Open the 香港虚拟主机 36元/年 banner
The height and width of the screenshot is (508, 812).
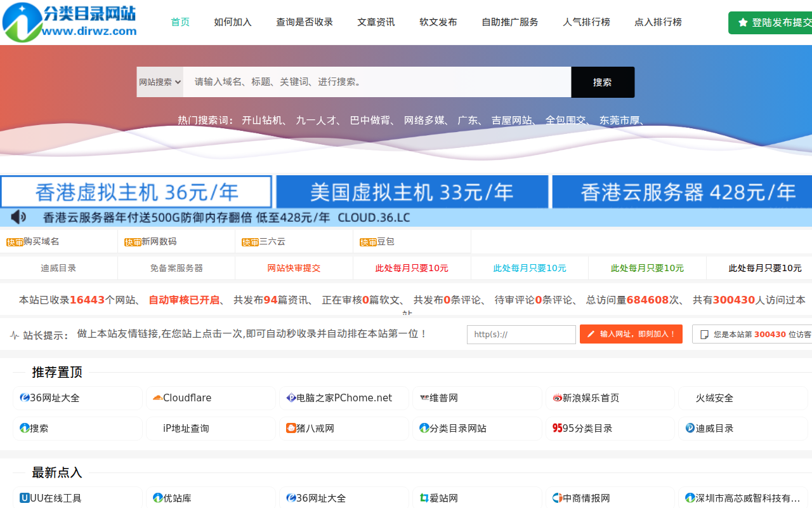coord(136,192)
